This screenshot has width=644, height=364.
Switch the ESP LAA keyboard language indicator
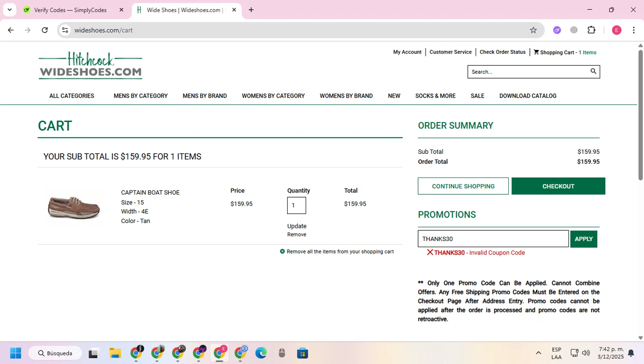[556, 353]
